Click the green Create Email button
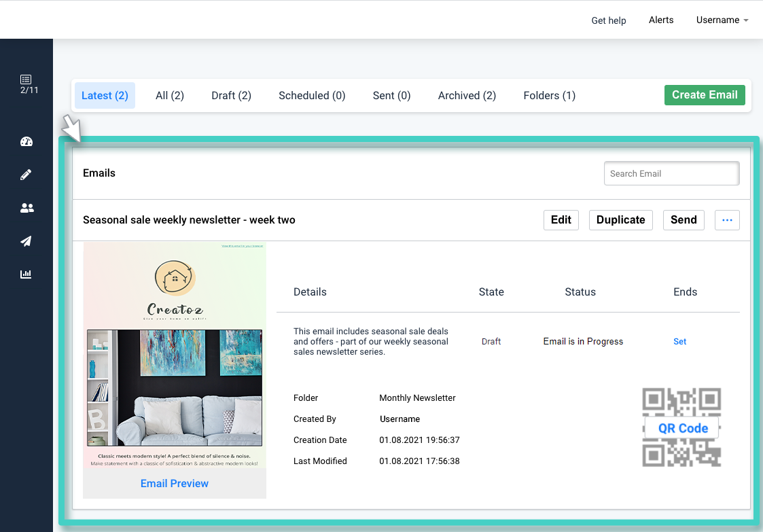This screenshot has height=532, width=763. (705, 95)
